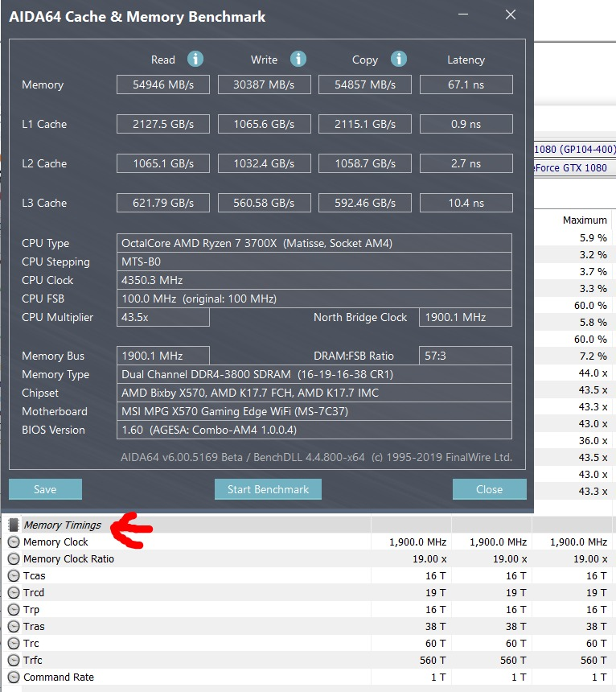Click the Trcd row clock icon
This screenshot has width=616, height=692.
(x=14, y=593)
